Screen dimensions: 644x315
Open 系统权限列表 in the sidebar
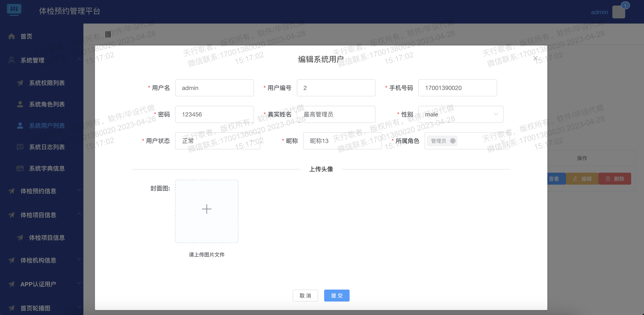(47, 83)
